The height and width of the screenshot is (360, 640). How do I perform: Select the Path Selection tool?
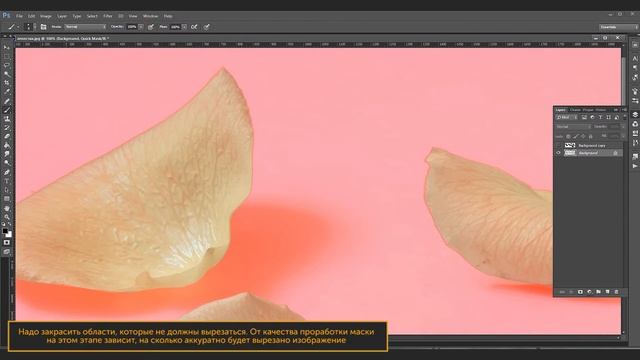pos(7,190)
